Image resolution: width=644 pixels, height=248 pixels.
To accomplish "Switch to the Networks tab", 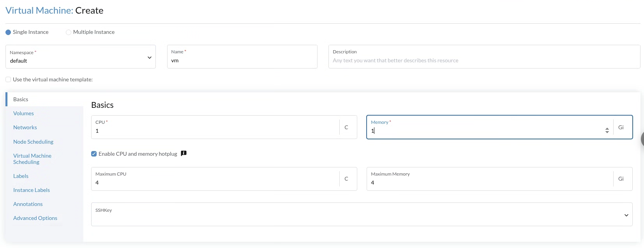I will pyautogui.click(x=25, y=127).
